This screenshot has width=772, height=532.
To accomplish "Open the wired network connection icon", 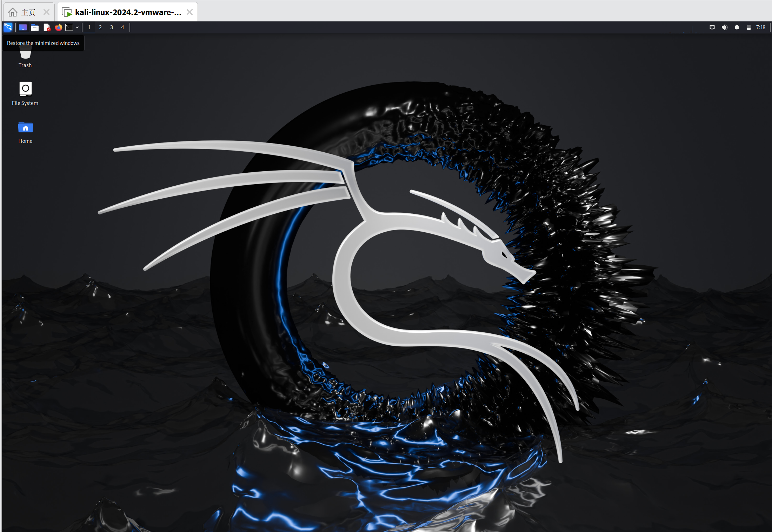I will tap(712, 27).
